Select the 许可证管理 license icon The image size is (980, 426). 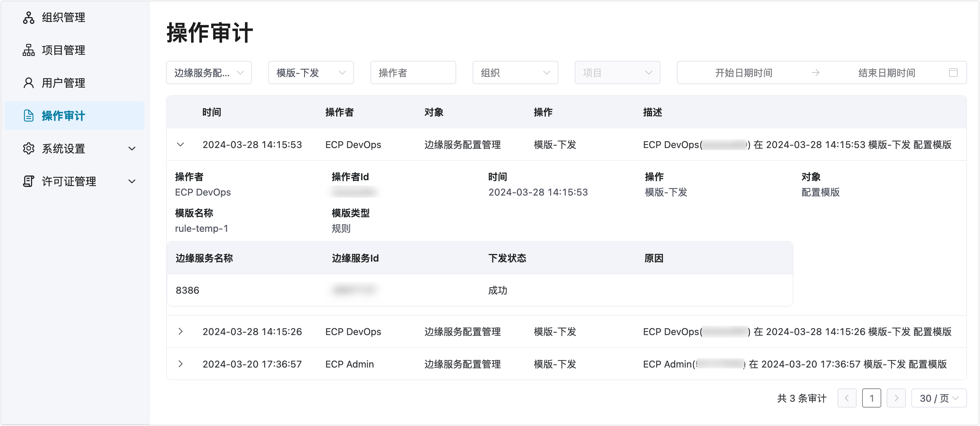[x=28, y=181]
